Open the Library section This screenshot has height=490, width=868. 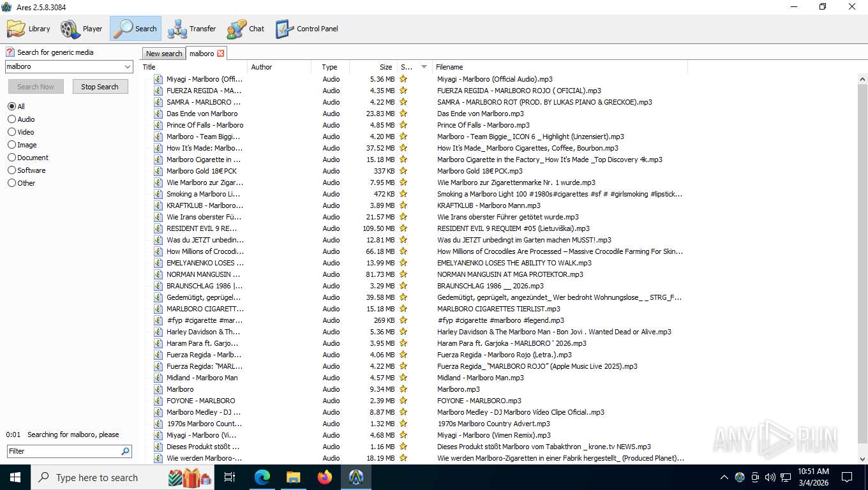(x=29, y=29)
